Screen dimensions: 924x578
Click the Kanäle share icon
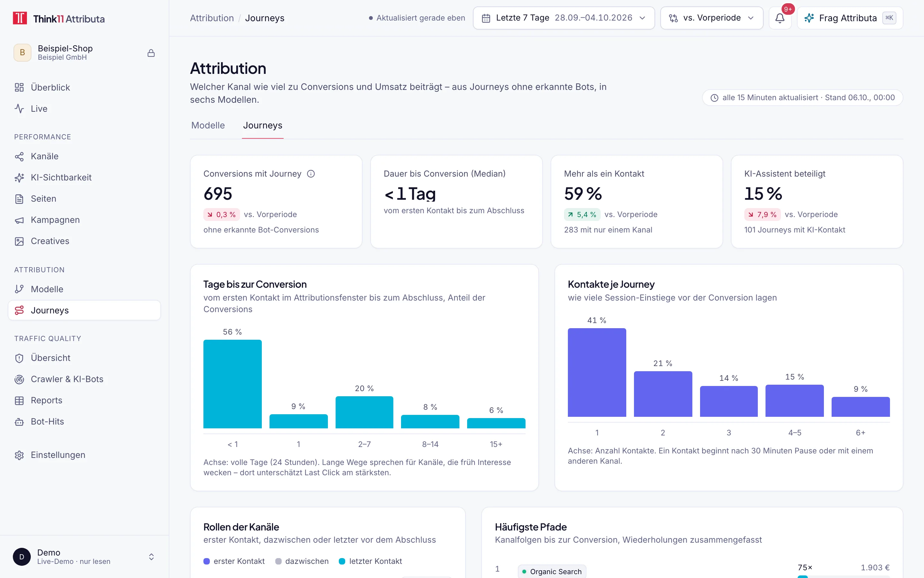click(19, 156)
